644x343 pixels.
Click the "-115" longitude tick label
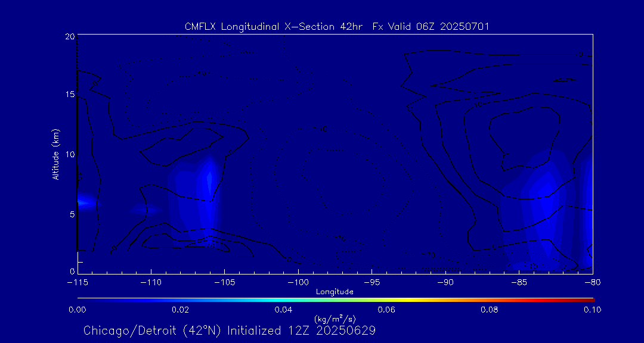click(77, 283)
